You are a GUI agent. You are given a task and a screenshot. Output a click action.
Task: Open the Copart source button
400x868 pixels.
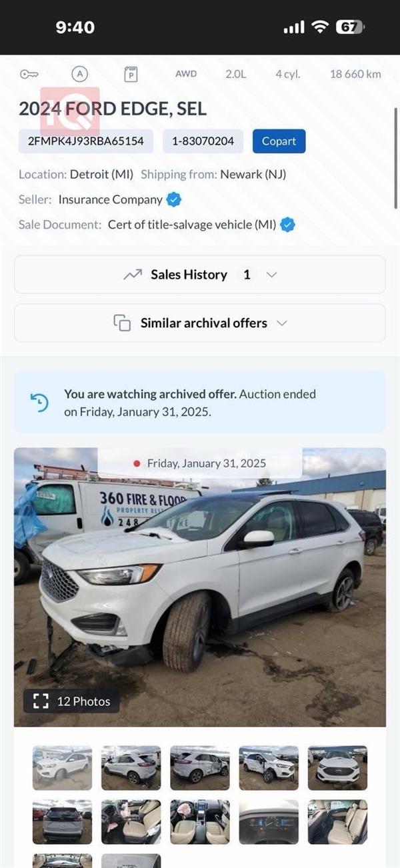click(278, 141)
